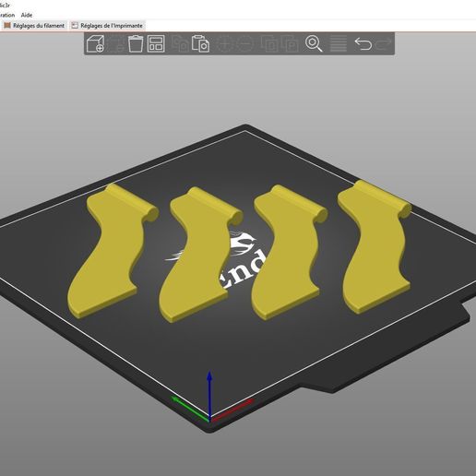Open the Aide menu
This screenshot has width=476, height=476.
(x=27, y=15)
